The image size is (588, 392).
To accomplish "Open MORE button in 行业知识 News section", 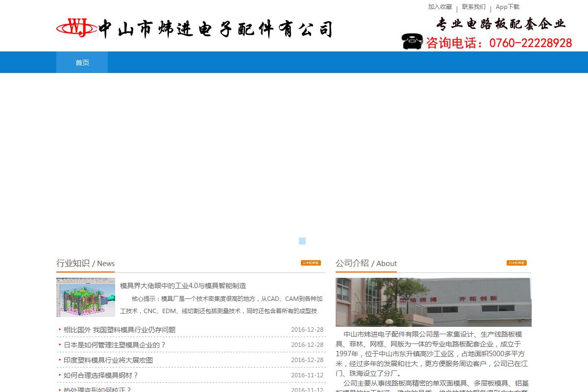I will click(311, 263).
